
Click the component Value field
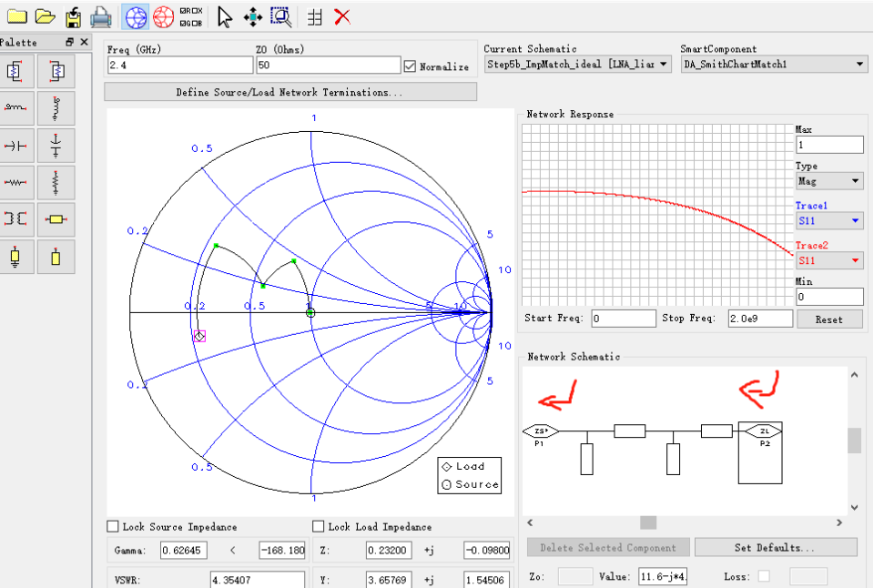pyautogui.click(x=663, y=576)
